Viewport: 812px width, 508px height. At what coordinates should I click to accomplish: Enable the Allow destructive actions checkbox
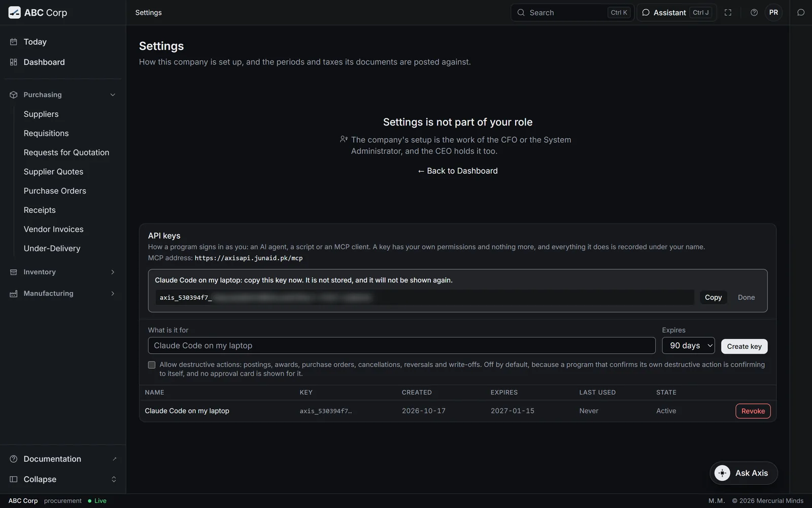click(151, 365)
